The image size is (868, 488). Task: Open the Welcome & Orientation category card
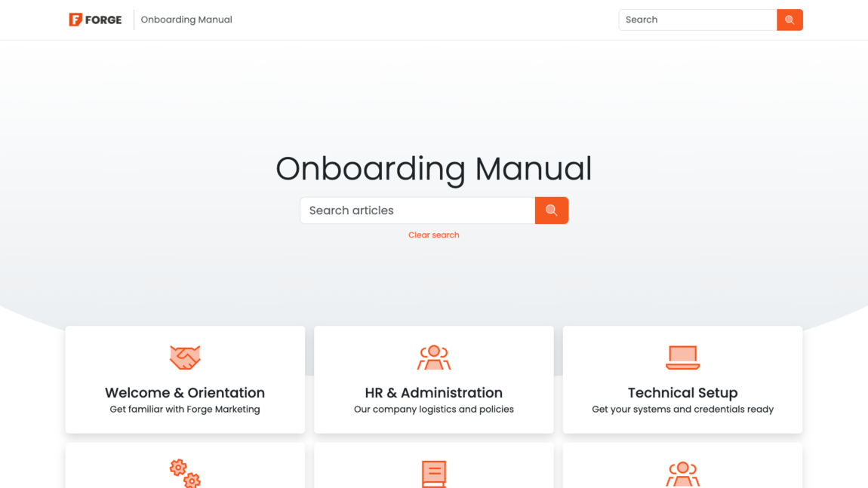click(x=185, y=379)
